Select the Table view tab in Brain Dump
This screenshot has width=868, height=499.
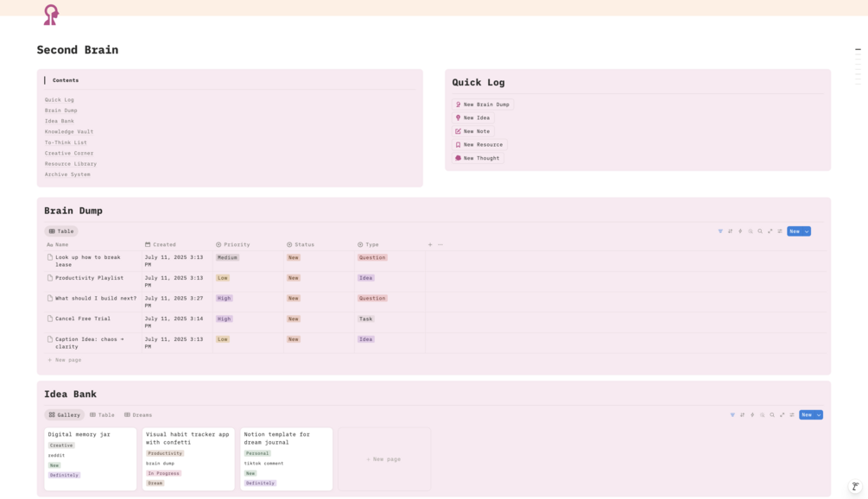[61, 231]
